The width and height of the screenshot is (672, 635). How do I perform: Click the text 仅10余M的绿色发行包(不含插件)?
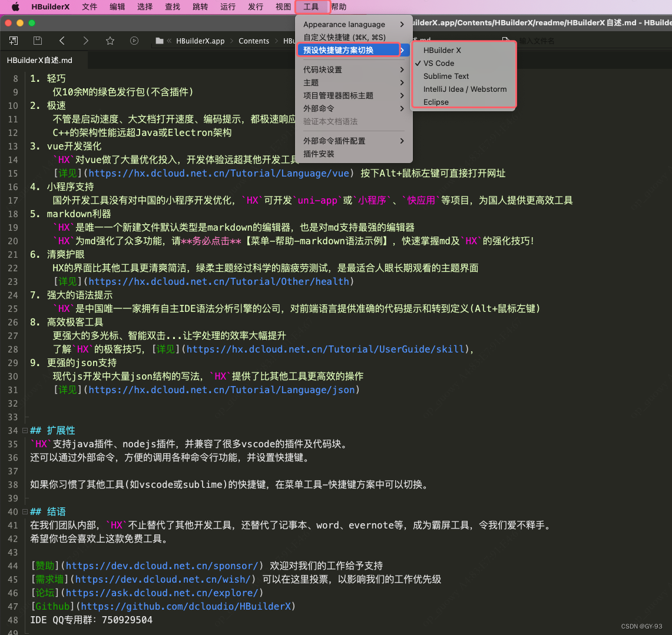[123, 92]
